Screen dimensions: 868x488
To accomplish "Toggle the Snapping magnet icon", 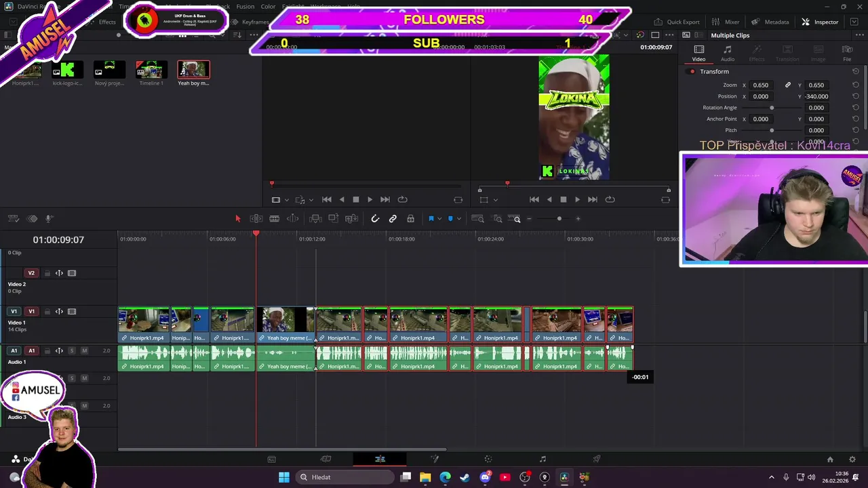I will 375,219.
